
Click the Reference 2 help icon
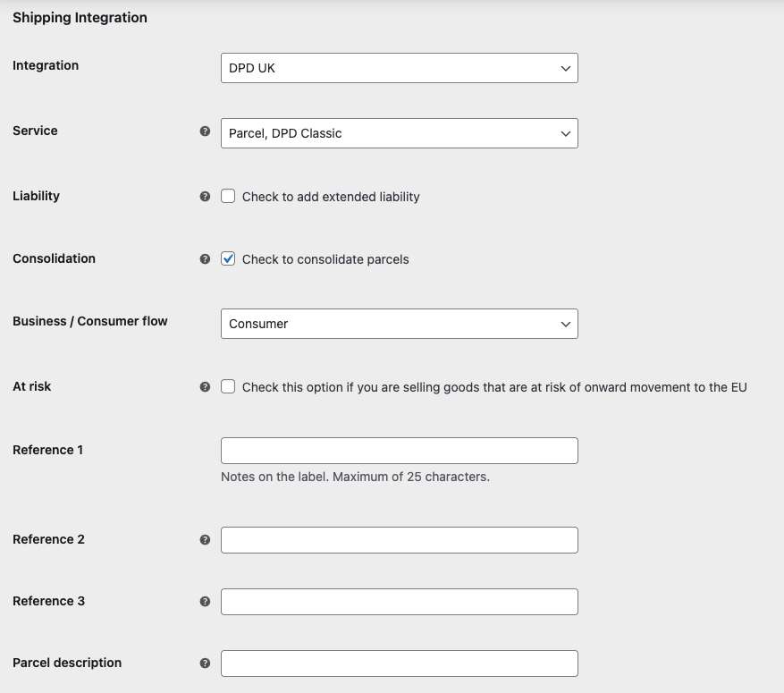tap(205, 539)
